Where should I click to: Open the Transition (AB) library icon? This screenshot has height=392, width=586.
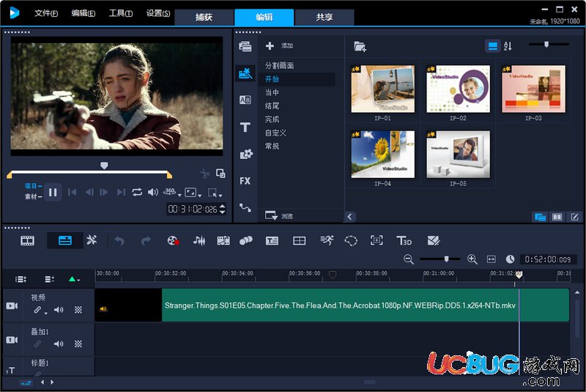point(245,100)
